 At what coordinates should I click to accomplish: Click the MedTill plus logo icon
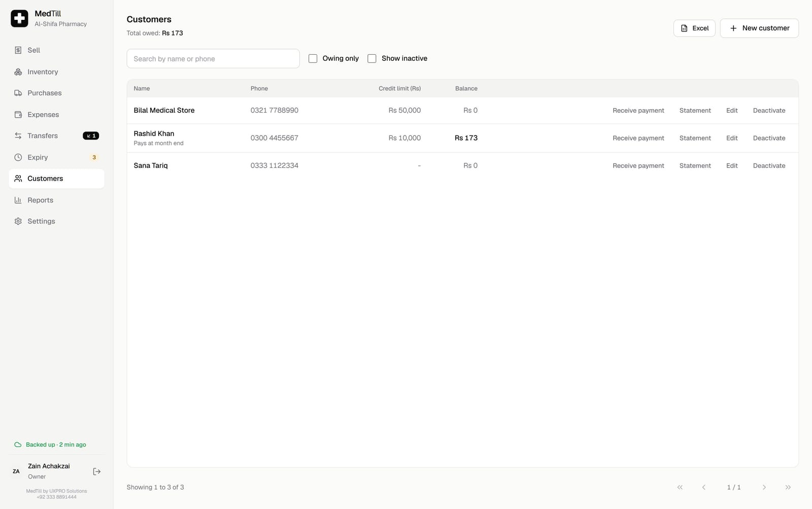pos(19,18)
